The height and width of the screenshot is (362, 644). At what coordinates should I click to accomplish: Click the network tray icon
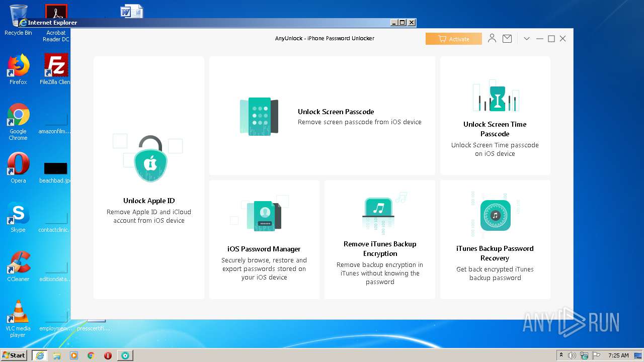584,355
